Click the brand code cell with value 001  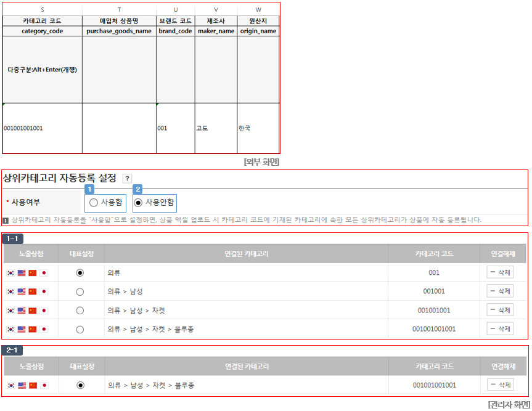pyautogui.click(x=176, y=128)
